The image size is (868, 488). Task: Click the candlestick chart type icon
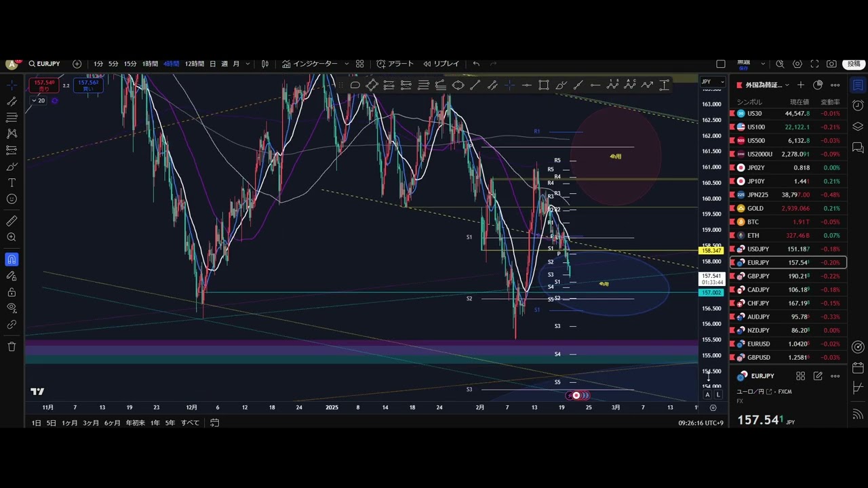265,64
